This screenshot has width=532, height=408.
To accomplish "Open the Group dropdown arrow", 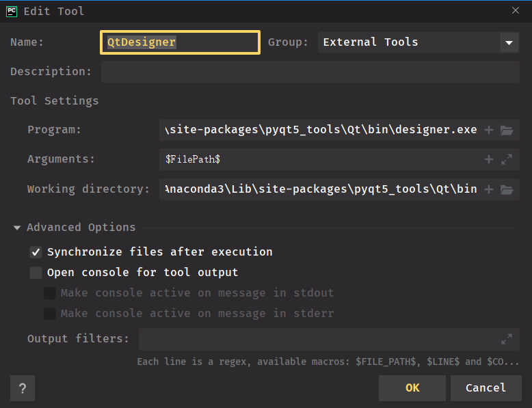I will [509, 42].
